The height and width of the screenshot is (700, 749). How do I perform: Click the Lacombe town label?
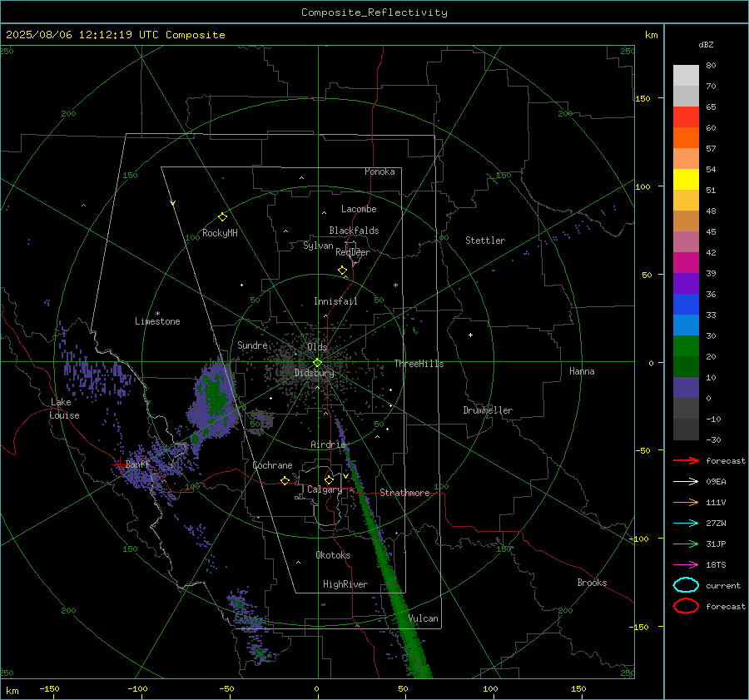[x=359, y=209]
